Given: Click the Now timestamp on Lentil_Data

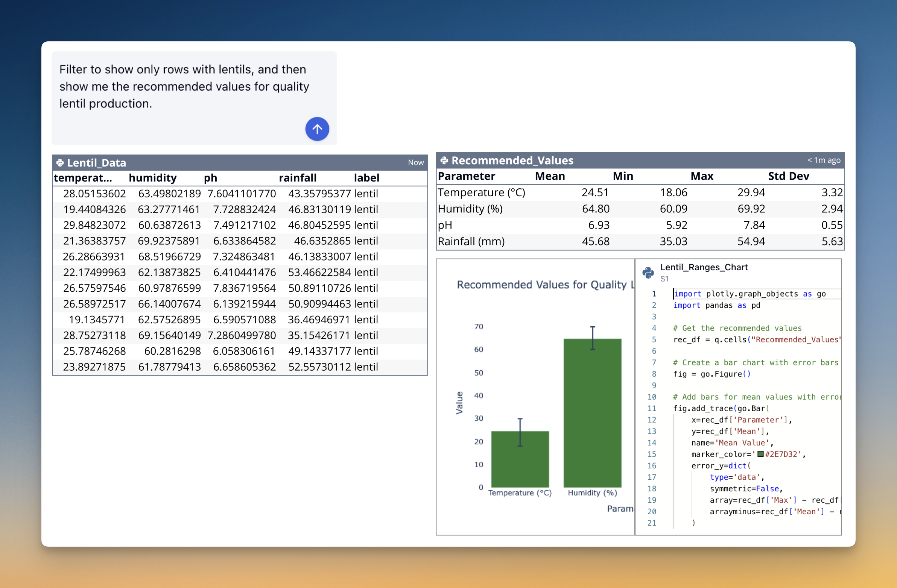Looking at the screenshot, I should (x=416, y=162).
